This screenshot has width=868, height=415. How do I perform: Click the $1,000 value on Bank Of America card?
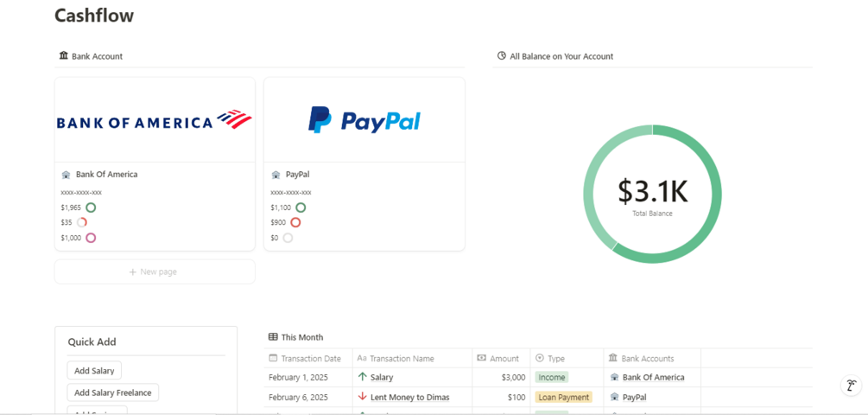point(71,238)
